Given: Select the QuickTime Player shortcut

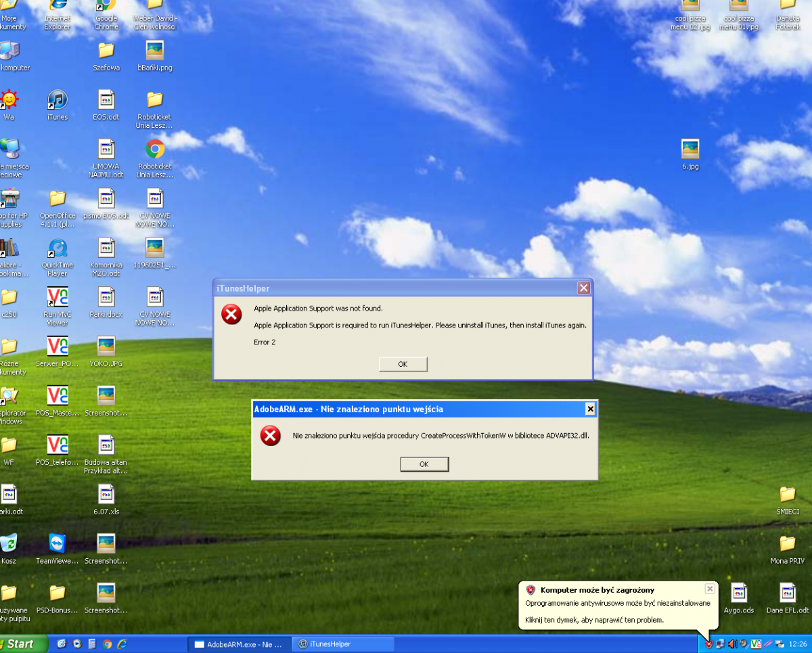Looking at the screenshot, I should click(58, 258).
